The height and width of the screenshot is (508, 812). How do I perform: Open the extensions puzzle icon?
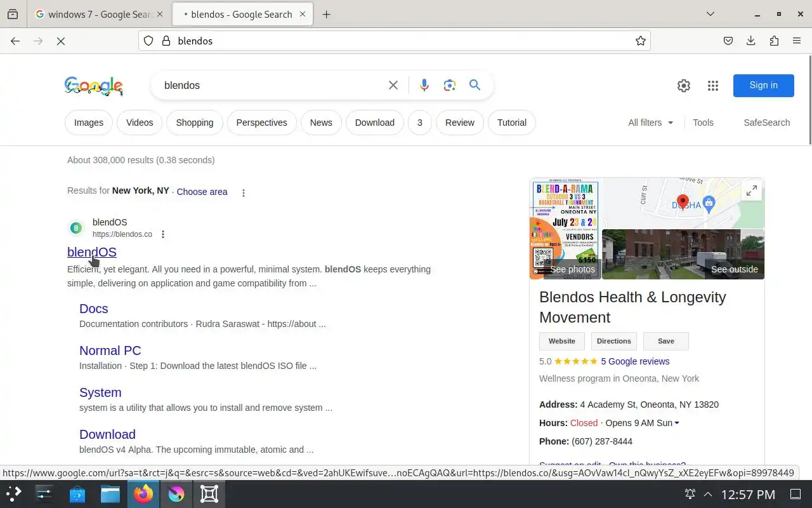tap(774, 41)
